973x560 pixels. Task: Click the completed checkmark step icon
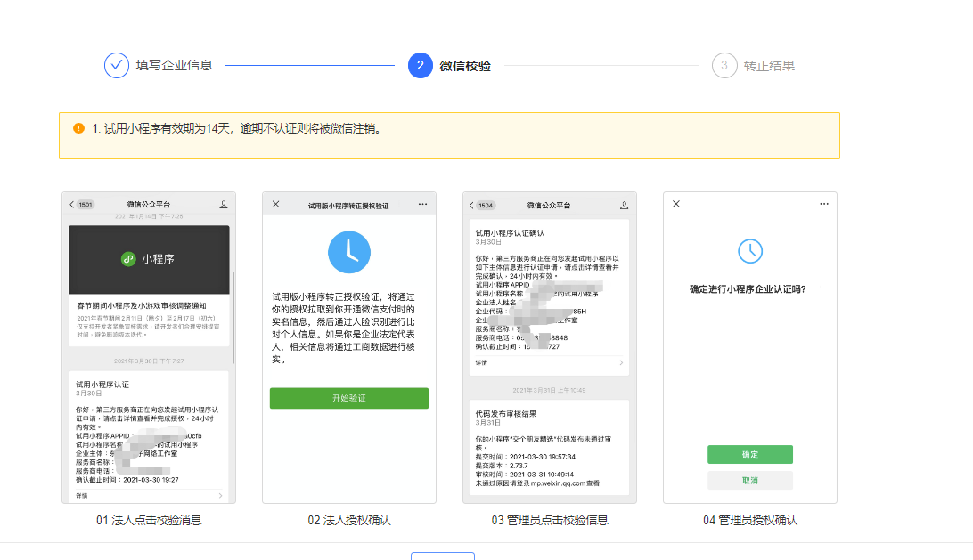[x=116, y=65]
